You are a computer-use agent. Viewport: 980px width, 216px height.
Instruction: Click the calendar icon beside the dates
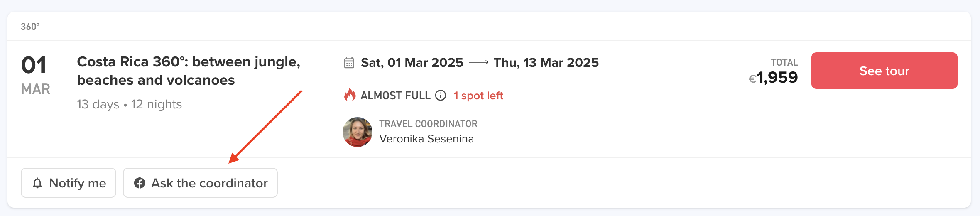coord(349,63)
